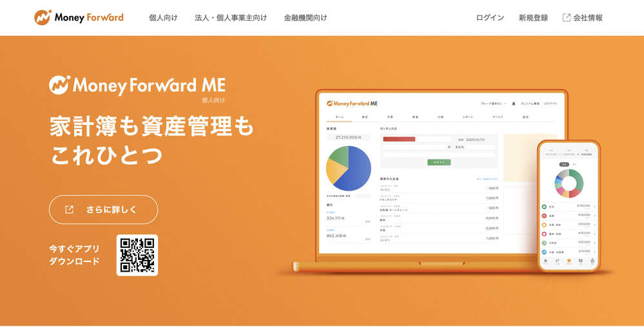Open the 金融機関向け navigation menu
Image resolution: width=644 pixels, height=327 pixels.
click(x=306, y=17)
